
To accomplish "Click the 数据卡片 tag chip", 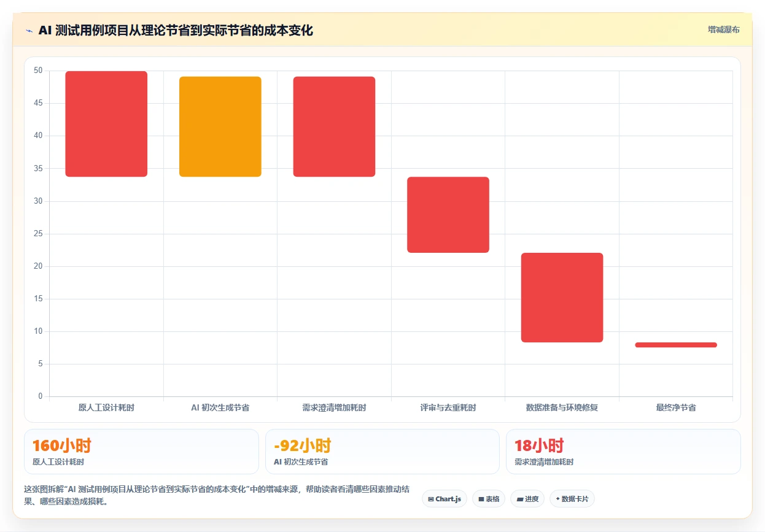I will [572, 499].
